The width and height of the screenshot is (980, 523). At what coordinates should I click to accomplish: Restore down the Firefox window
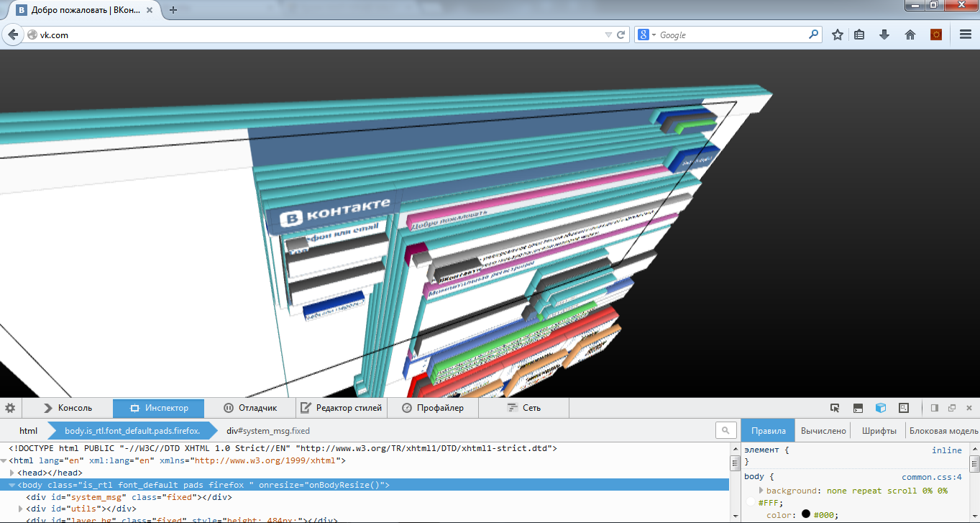click(x=933, y=5)
